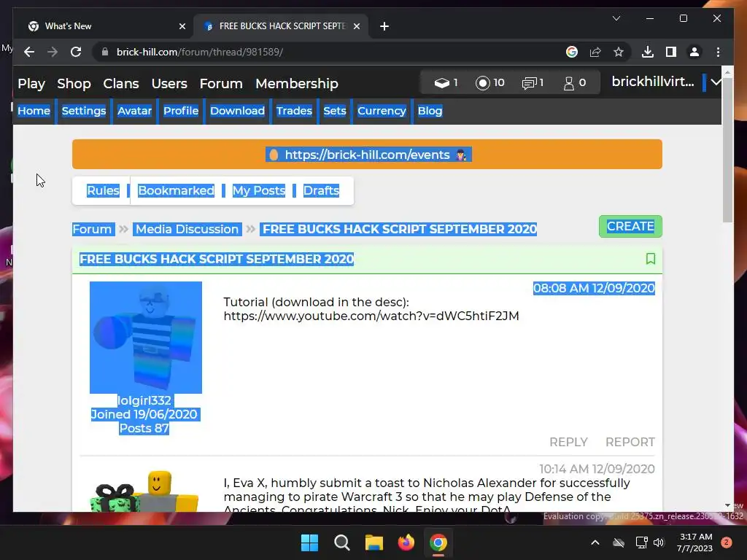747x560 pixels.
Task: Click the address bar URL field
Action: 329,52
